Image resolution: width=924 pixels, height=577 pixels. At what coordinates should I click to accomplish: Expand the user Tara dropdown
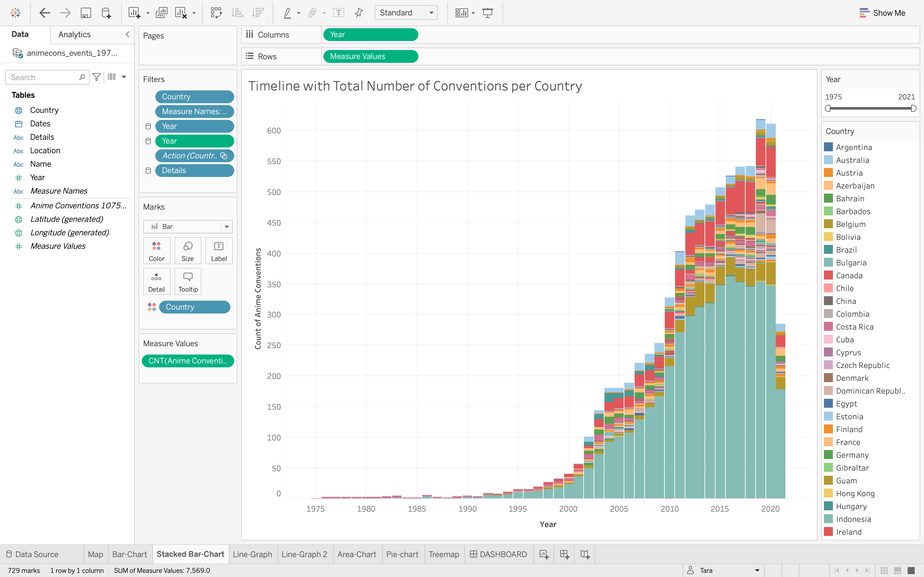point(757,570)
